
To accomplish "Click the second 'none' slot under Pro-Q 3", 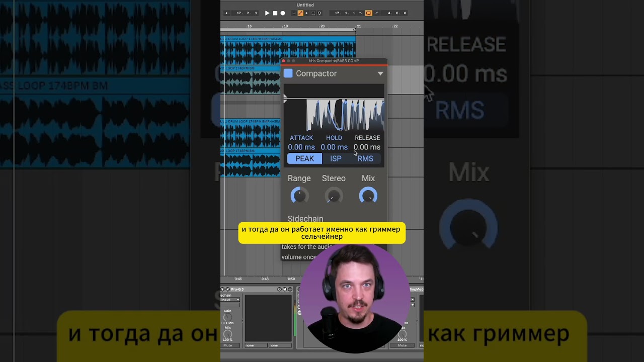I will 280,345.
